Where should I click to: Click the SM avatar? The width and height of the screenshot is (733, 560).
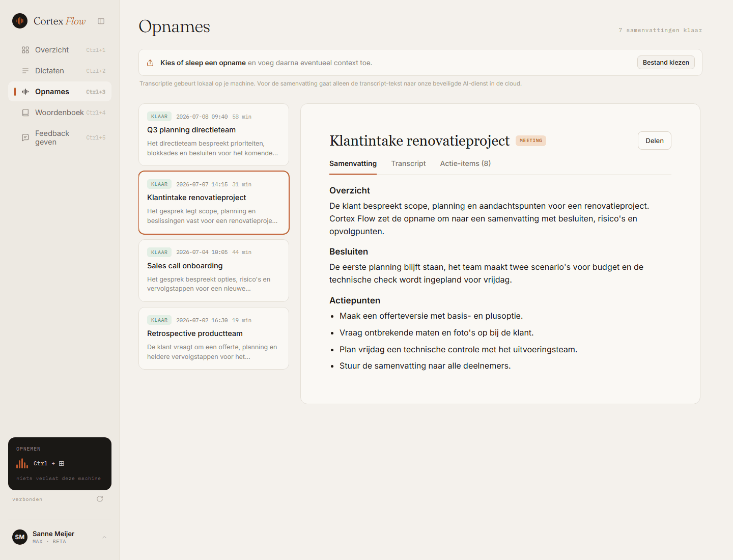click(20, 537)
